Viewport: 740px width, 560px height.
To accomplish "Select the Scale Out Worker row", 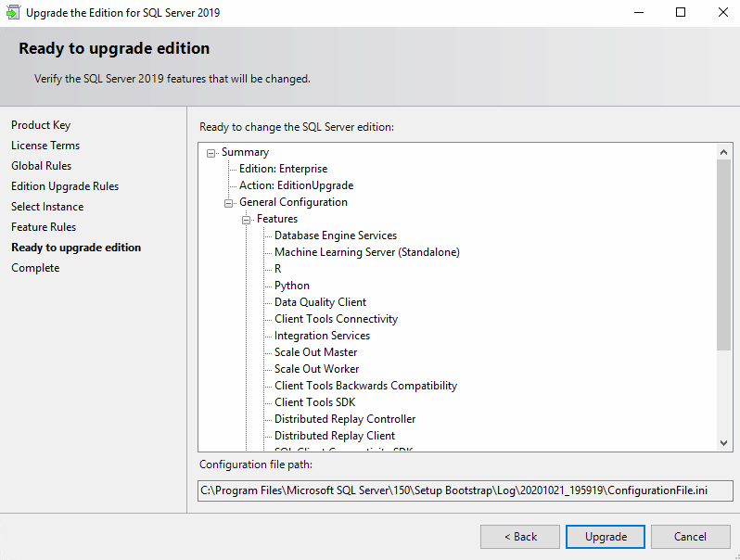I will (x=316, y=369).
